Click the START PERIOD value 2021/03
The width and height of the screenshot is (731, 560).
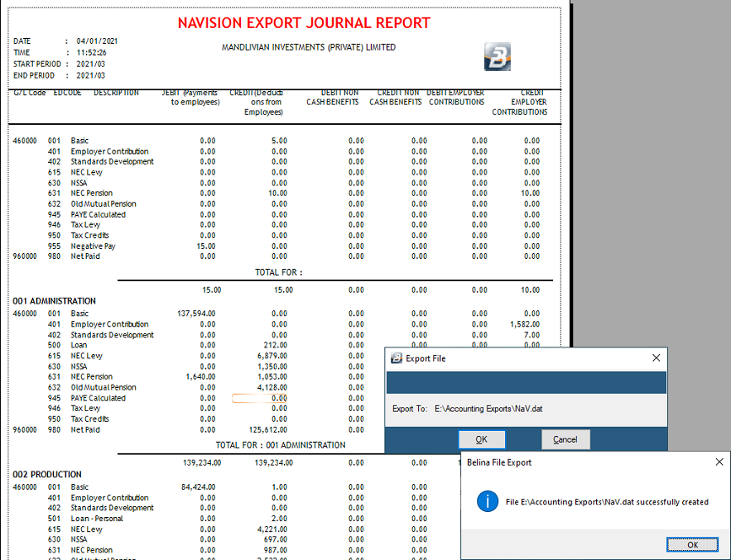[90, 64]
